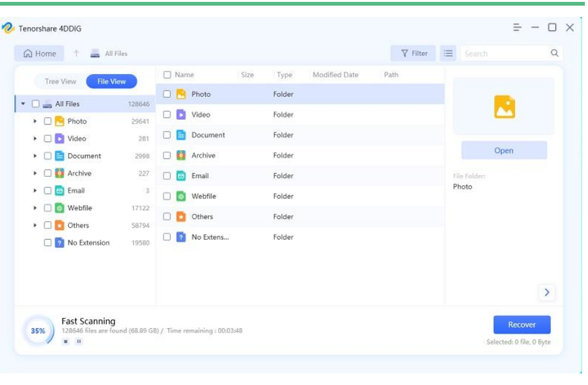Click the Email folder icon in the file list
The image size is (588, 385).
(181, 176)
